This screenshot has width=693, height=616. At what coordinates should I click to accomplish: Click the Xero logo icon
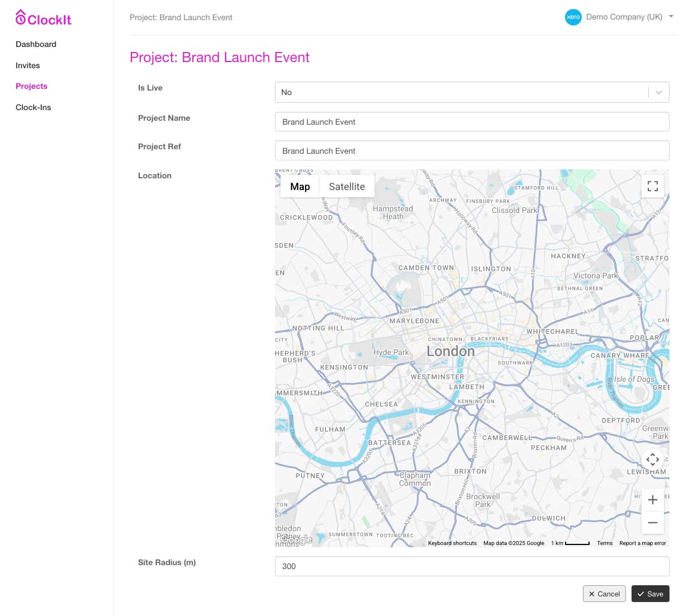[x=573, y=17]
